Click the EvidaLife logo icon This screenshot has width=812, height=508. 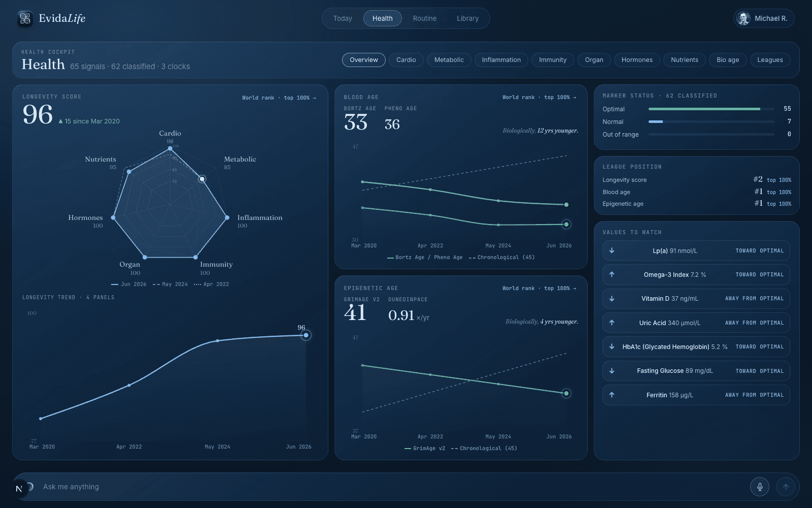tap(25, 19)
